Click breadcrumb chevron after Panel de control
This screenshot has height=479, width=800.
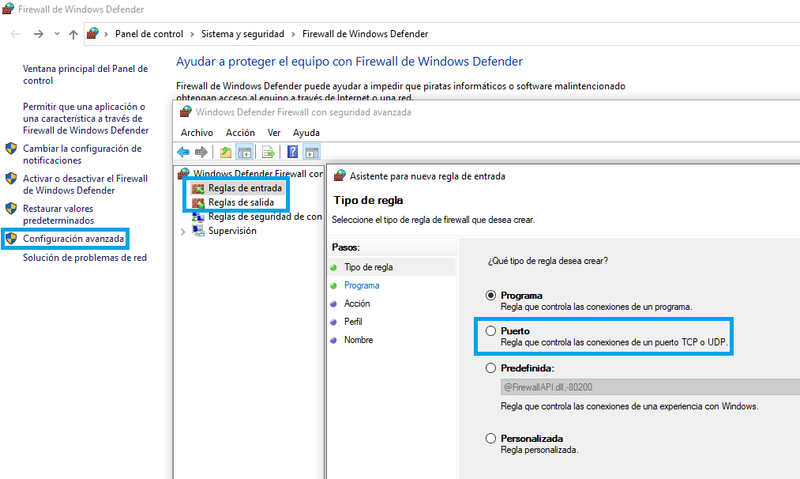pos(192,34)
